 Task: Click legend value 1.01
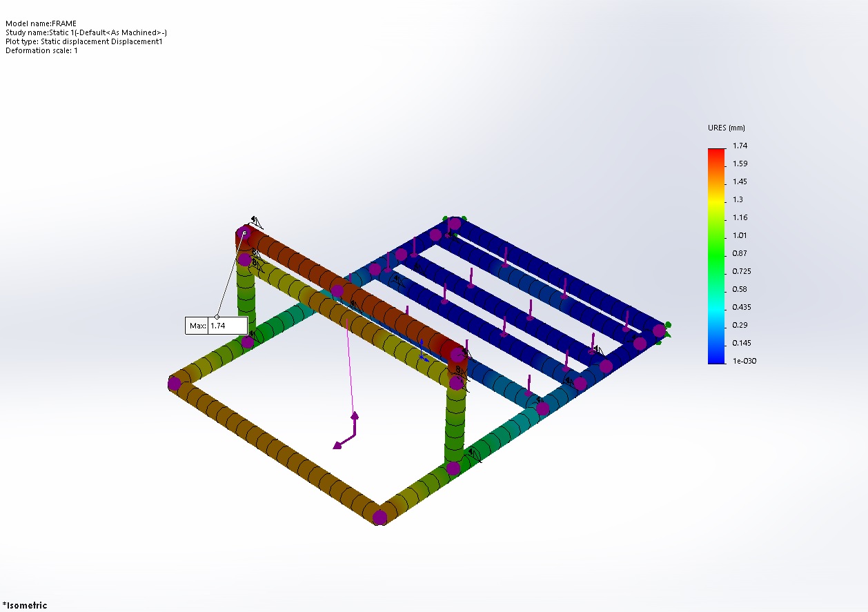740,235
